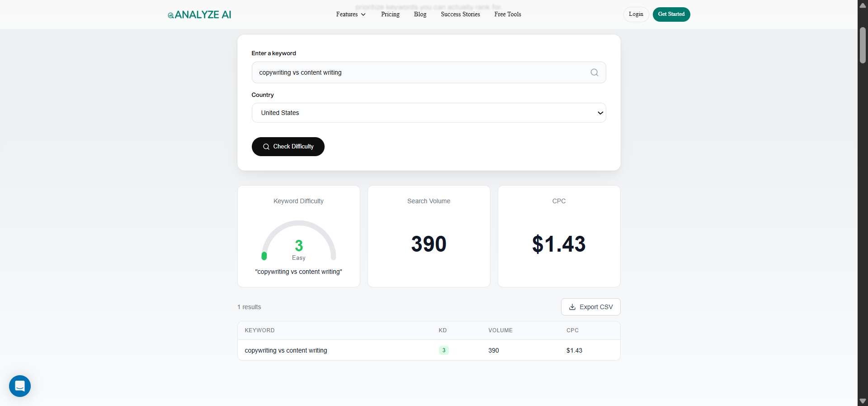Click the Login button
The image size is (868, 406).
point(636,14)
